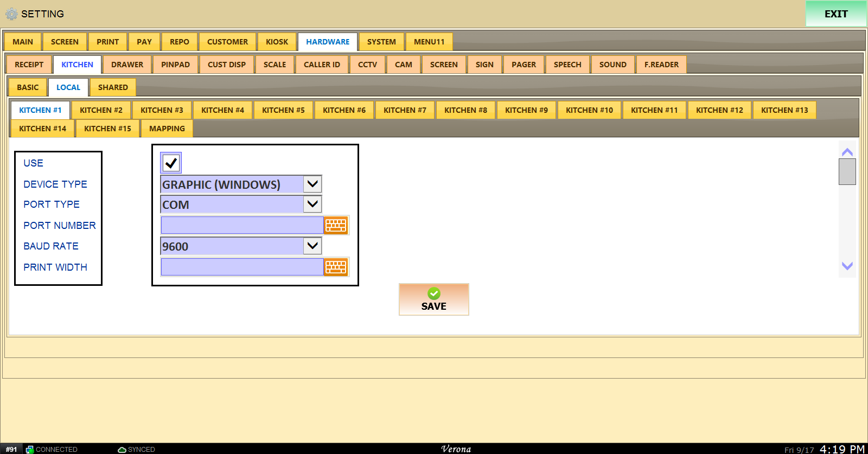Open on-screen keyboard for Port Number field

tap(336, 225)
